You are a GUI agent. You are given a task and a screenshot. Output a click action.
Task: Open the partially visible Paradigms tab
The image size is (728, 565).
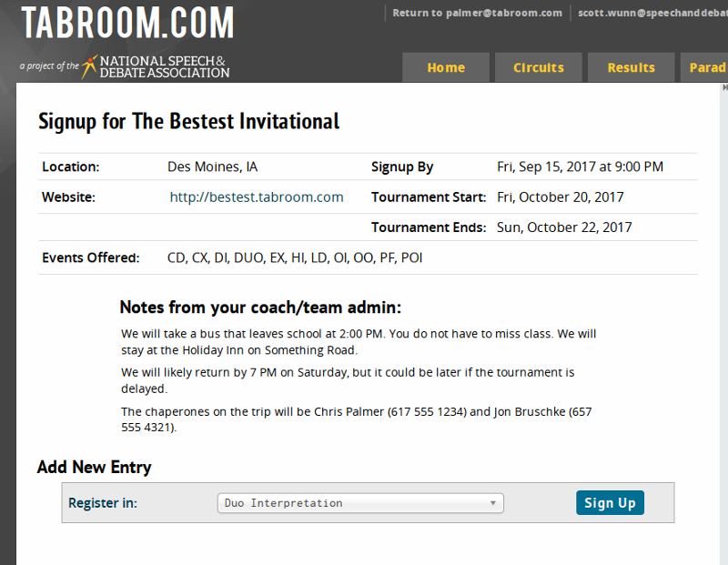[x=707, y=67]
